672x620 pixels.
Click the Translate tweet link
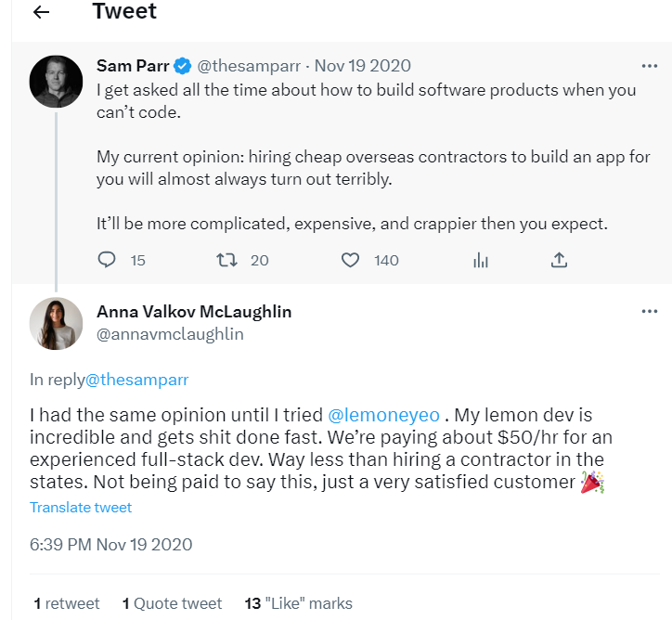[x=81, y=508]
